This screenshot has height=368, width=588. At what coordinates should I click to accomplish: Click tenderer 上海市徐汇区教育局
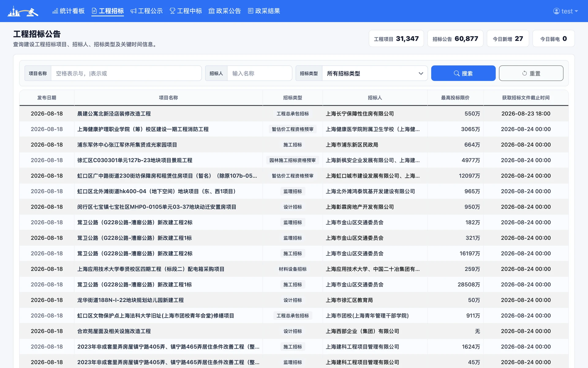pyautogui.click(x=349, y=300)
